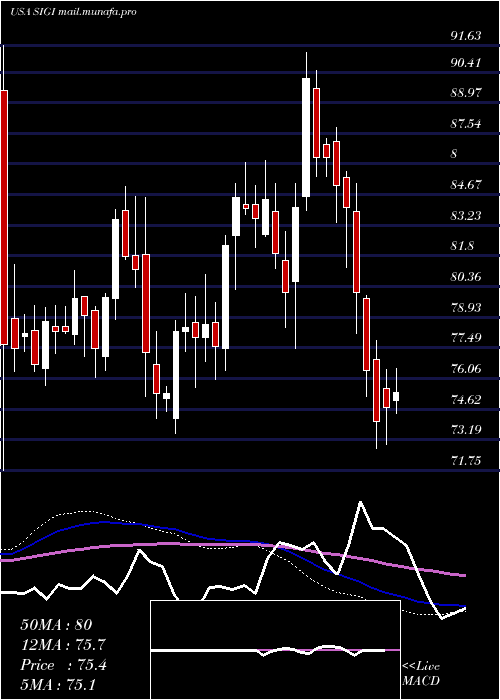500x700 pixels.
Task: Click the '12MA : 75.7' legend value
Action: pyautogui.click(x=63, y=645)
